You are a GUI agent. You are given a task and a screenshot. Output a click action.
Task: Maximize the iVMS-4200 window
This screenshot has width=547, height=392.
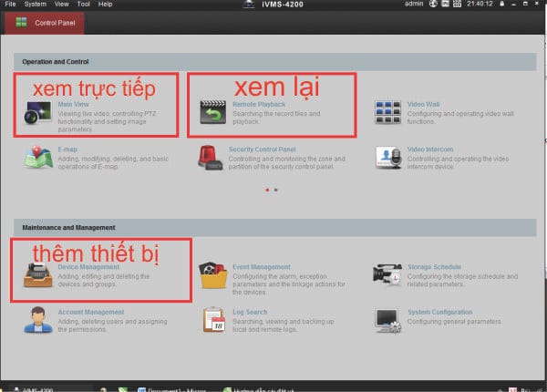(x=525, y=4)
